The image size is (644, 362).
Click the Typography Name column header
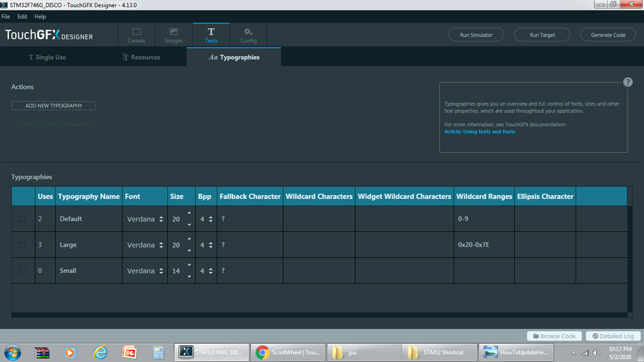89,196
